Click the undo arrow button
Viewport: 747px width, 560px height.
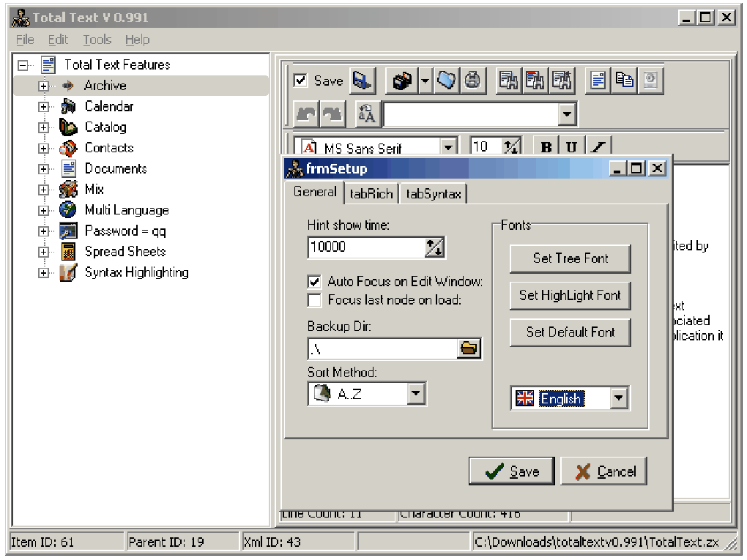click(x=306, y=114)
